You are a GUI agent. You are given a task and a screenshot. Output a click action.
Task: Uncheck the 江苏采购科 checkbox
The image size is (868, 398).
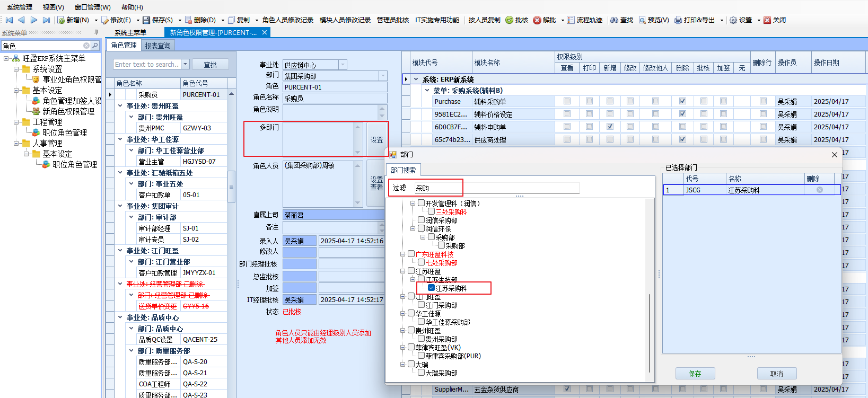(x=431, y=288)
